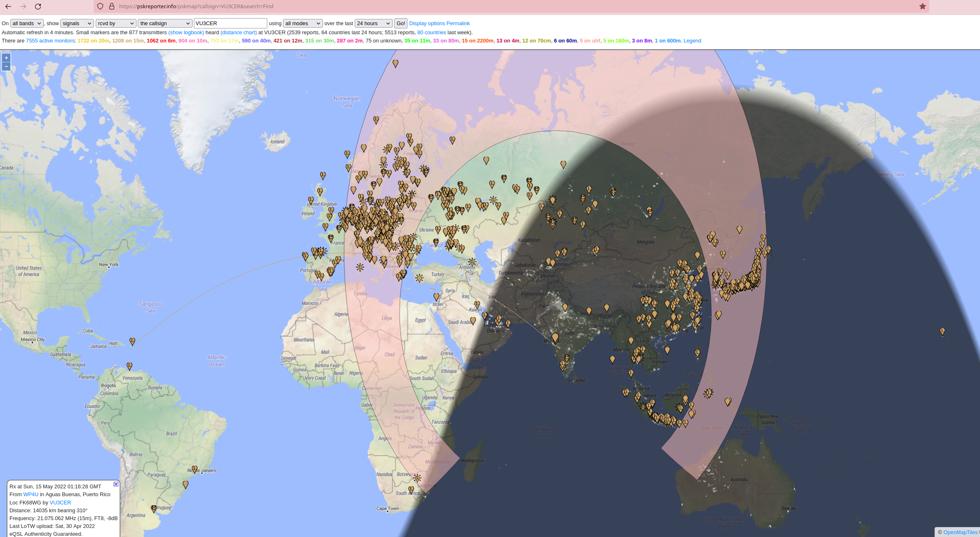Viewport: 980px width, 537px height.
Task: Reload the page with browser refresh icon
Action: tap(38, 7)
